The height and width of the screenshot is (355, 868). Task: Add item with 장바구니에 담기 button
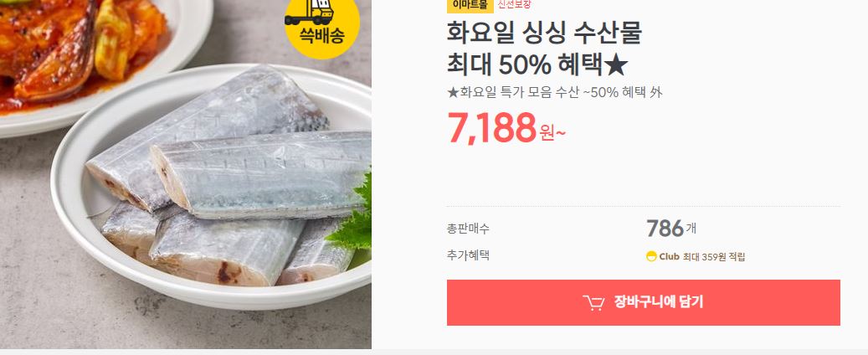point(643,302)
